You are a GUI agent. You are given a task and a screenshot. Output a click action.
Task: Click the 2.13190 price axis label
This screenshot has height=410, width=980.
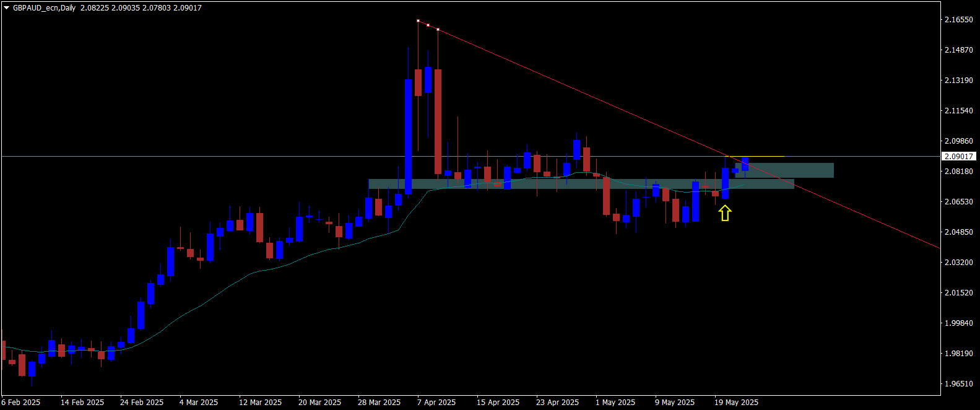[x=958, y=81]
